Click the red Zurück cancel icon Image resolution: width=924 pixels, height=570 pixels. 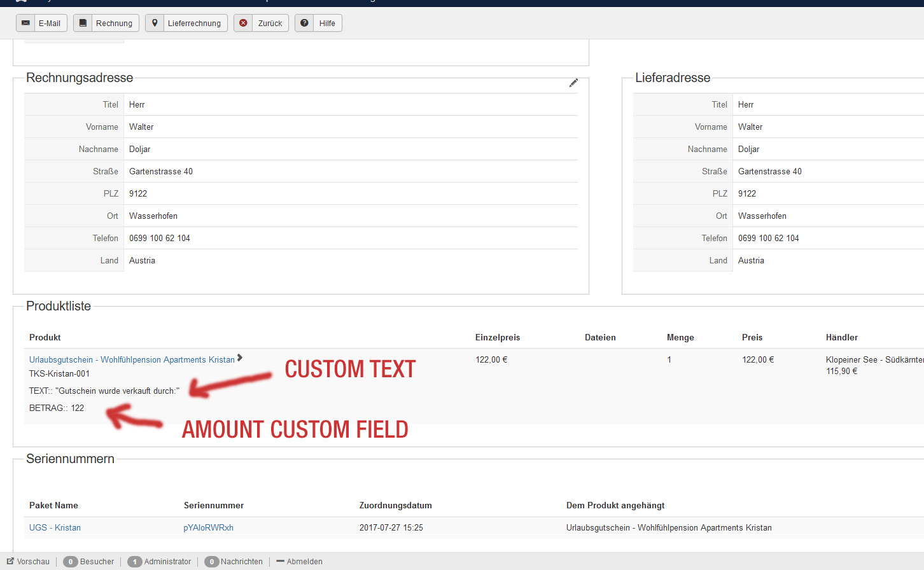243,23
